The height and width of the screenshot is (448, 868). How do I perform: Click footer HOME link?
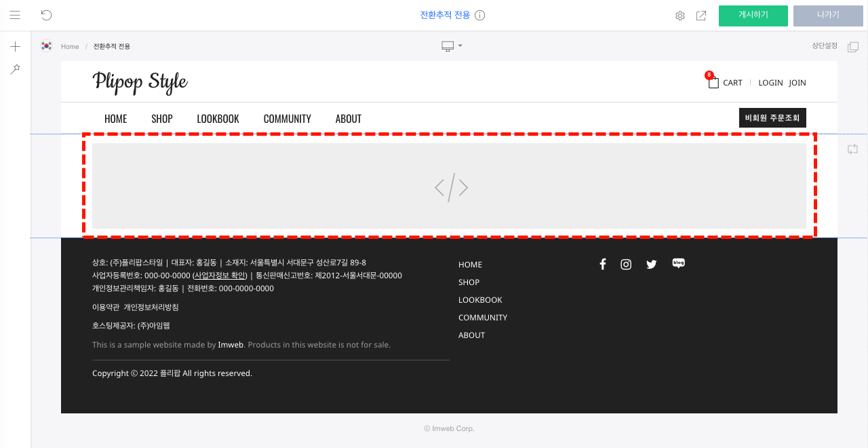pos(470,265)
